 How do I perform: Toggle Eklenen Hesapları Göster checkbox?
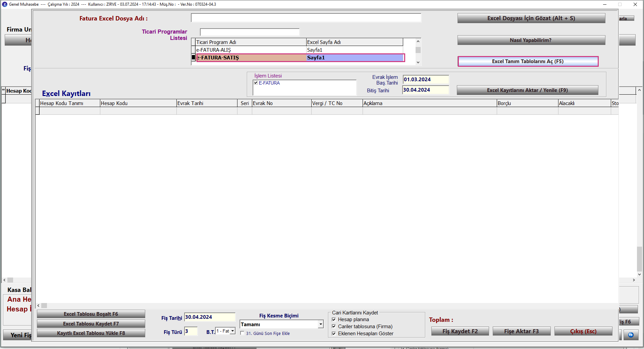pos(334,334)
